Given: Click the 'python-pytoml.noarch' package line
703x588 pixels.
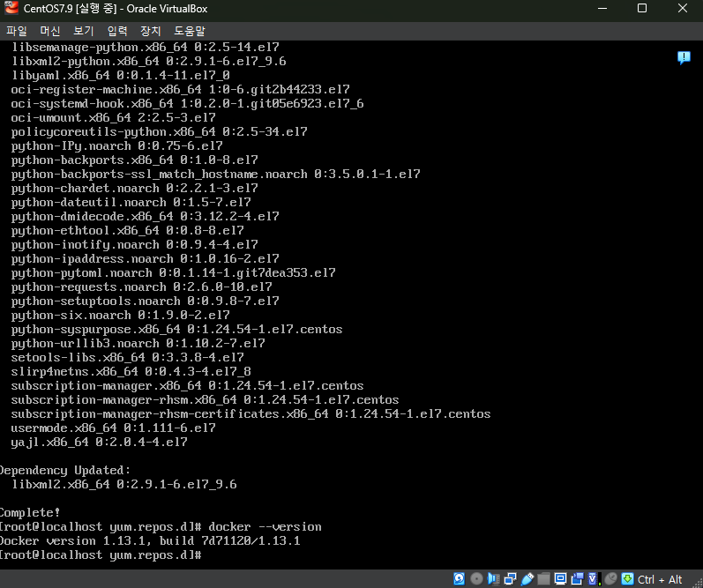Looking at the screenshot, I should click(173, 272).
